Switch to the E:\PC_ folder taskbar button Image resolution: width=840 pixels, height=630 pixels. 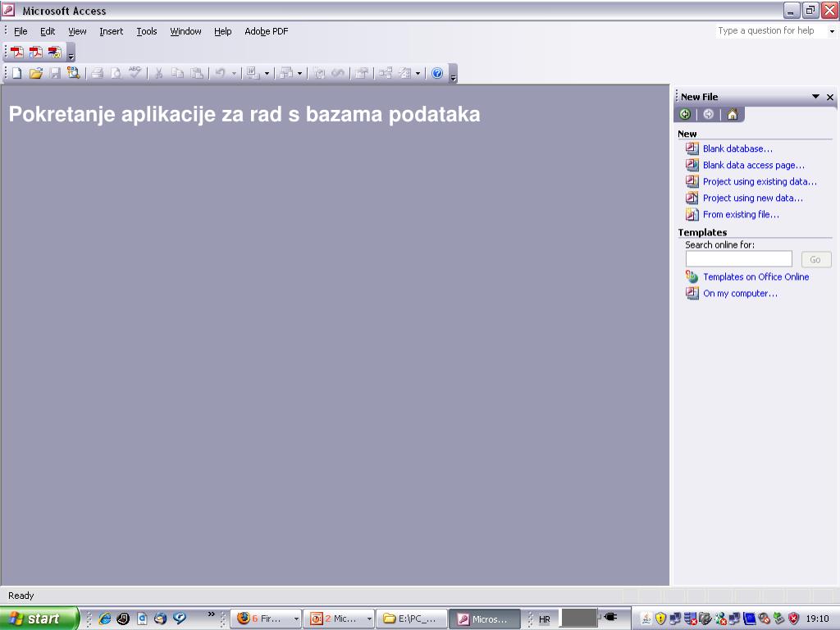click(x=411, y=619)
